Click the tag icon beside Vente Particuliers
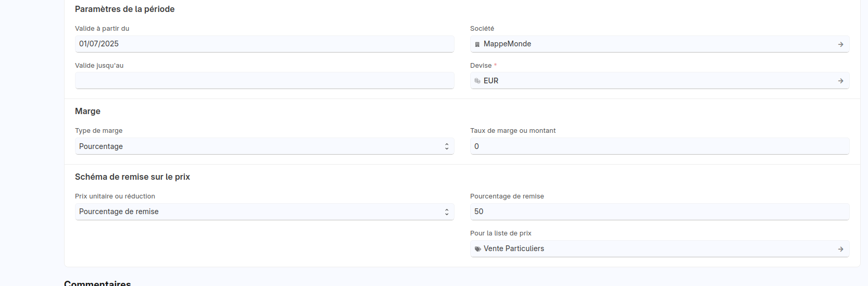Viewport: 868px width, 286px height. (x=477, y=249)
